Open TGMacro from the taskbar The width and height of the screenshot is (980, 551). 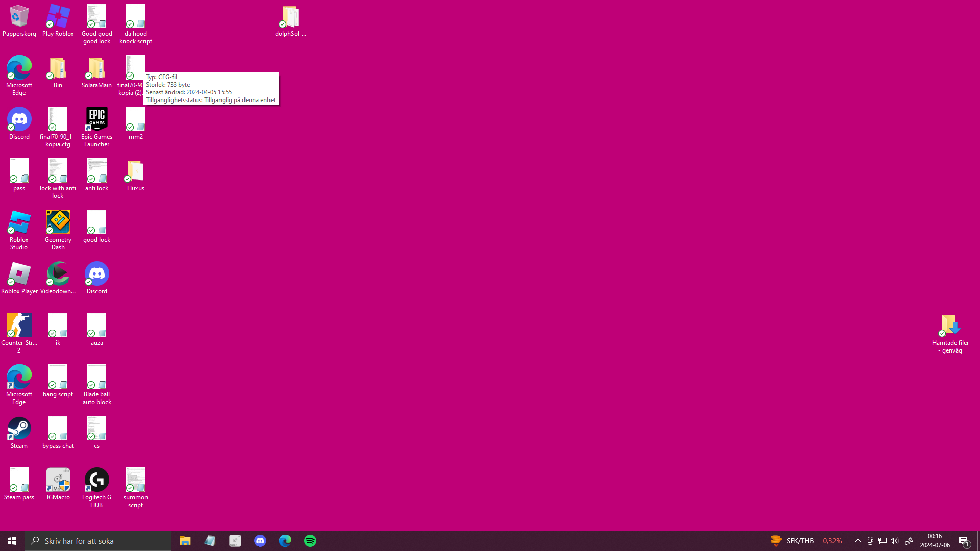[235, 541]
